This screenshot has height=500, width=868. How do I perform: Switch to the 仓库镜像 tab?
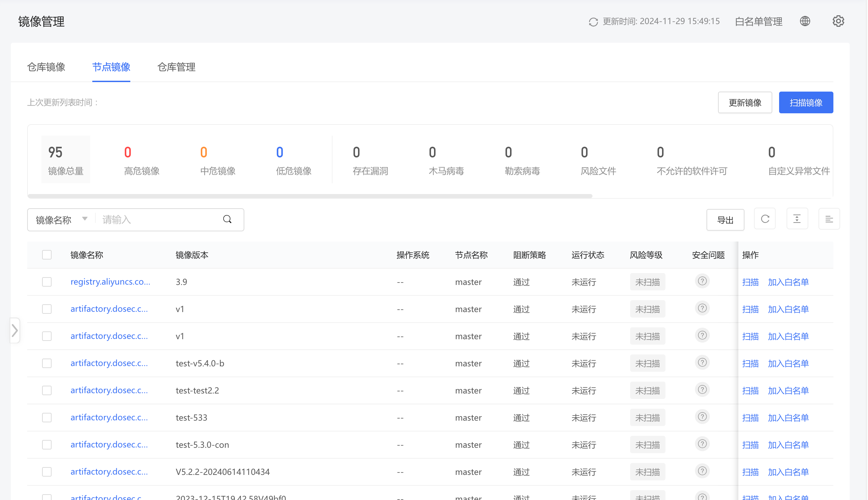[x=46, y=67]
